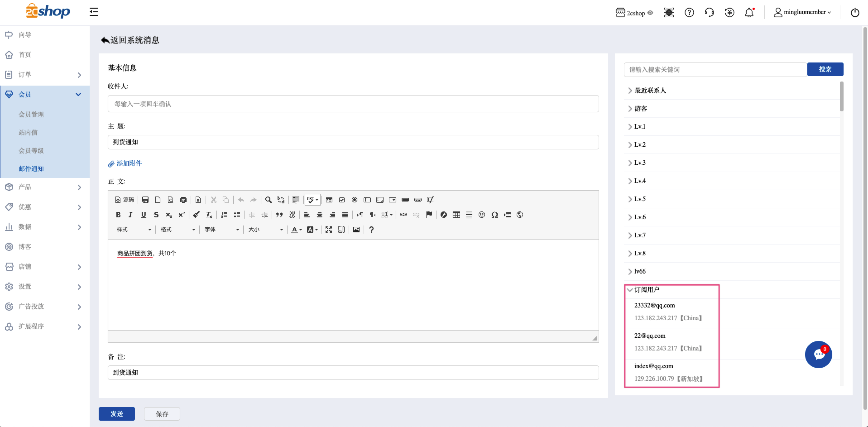
Task: Apply Italic formatting in editor
Action: [131, 215]
